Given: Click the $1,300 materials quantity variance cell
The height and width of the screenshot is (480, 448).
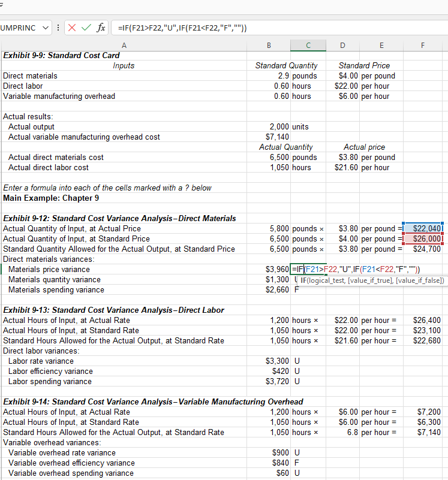Looking at the screenshot, I should [x=269, y=279].
